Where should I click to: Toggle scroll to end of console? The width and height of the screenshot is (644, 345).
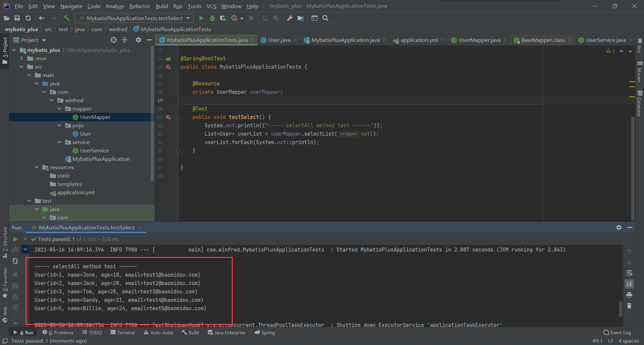point(629,284)
